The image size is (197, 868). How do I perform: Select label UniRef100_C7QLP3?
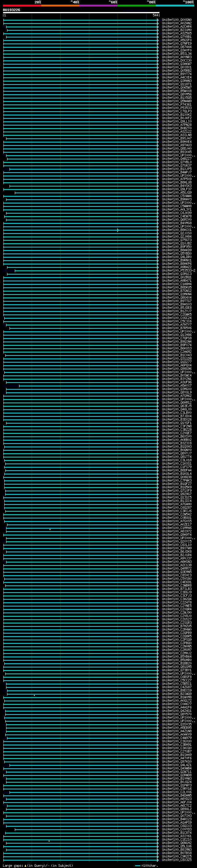click(x=177, y=111)
